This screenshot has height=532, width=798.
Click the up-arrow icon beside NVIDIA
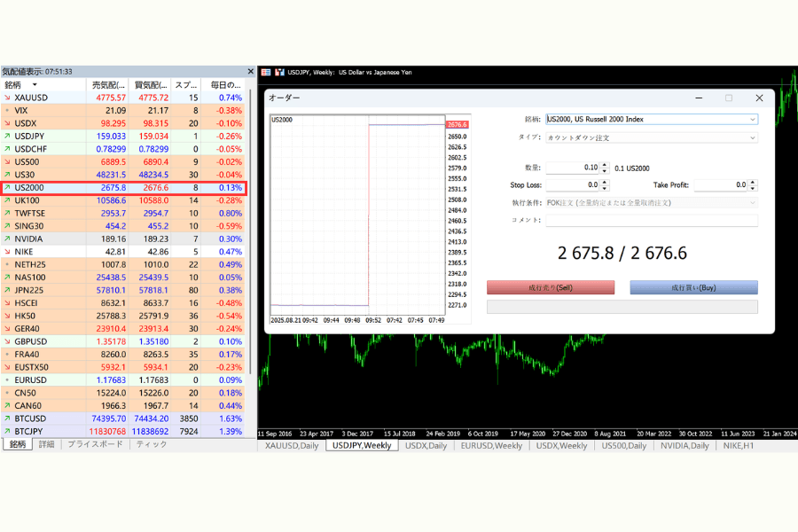[7, 239]
